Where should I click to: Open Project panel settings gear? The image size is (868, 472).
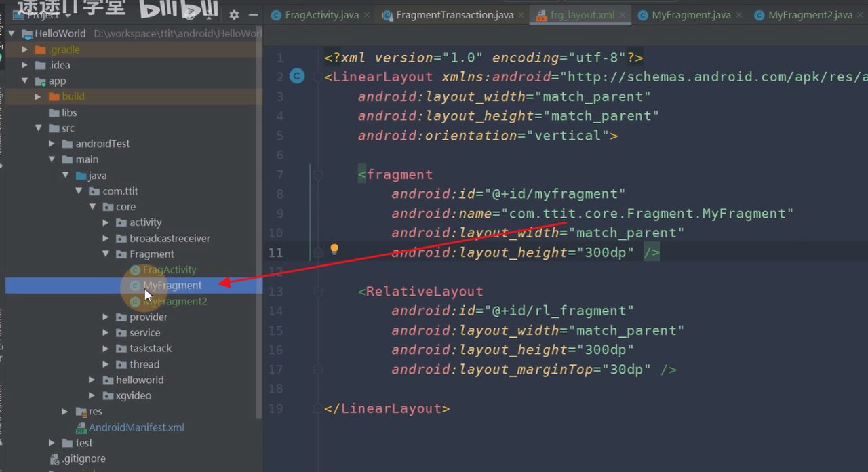pyautogui.click(x=234, y=15)
